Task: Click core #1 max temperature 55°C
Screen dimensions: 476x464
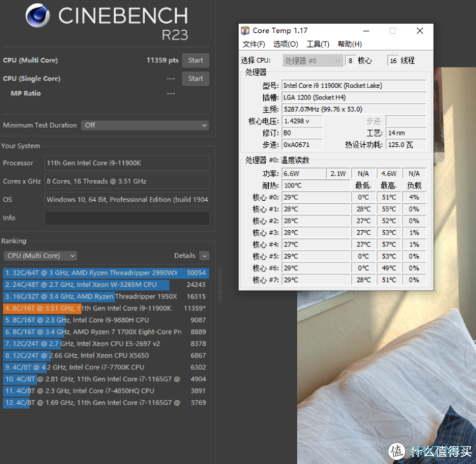Action: [x=389, y=209]
